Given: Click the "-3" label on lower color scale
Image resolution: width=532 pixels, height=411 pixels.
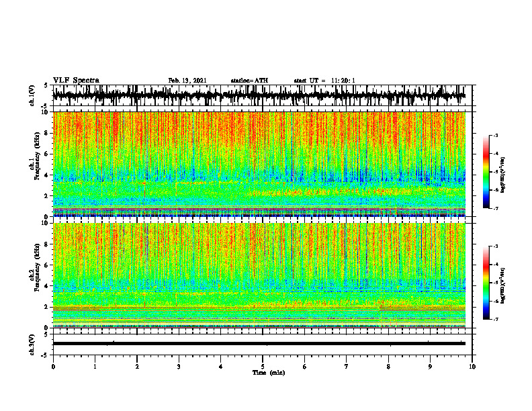Looking at the screenshot, I should click(x=496, y=246).
